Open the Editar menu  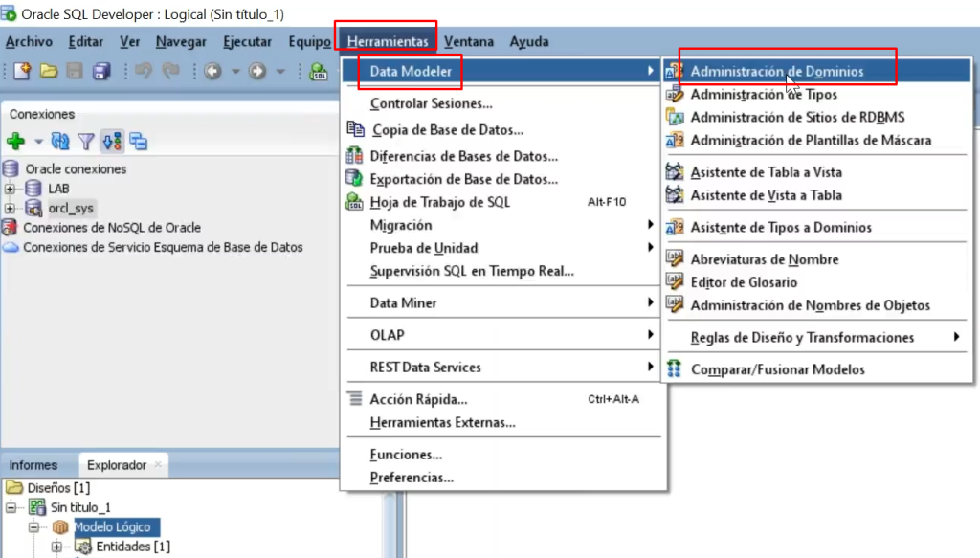(85, 42)
